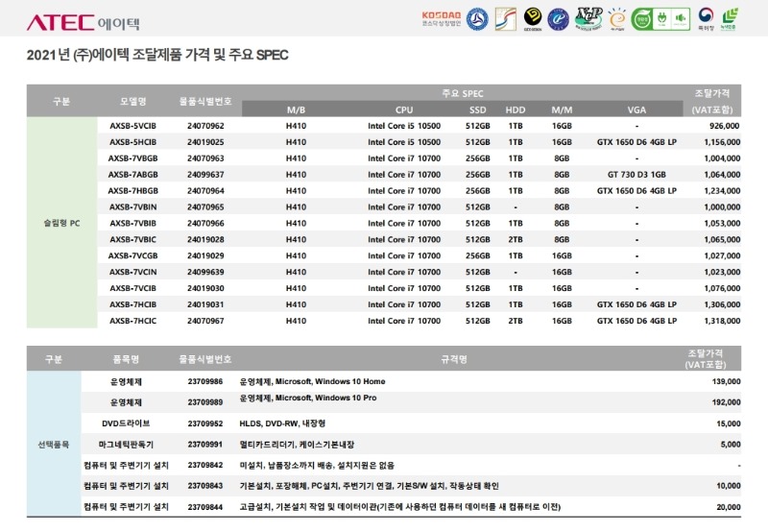Click the orange spiral sun-ray logo
Screen dimensions: 768x532
pos(617,19)
